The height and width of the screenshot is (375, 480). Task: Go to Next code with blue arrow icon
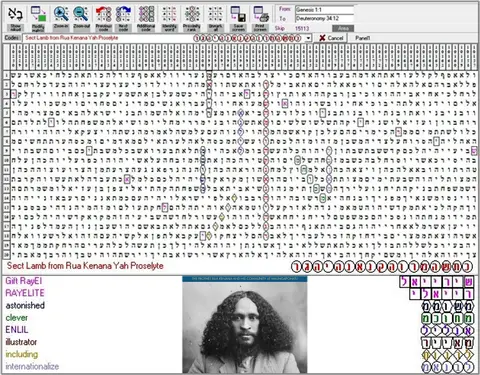[123, 19]
